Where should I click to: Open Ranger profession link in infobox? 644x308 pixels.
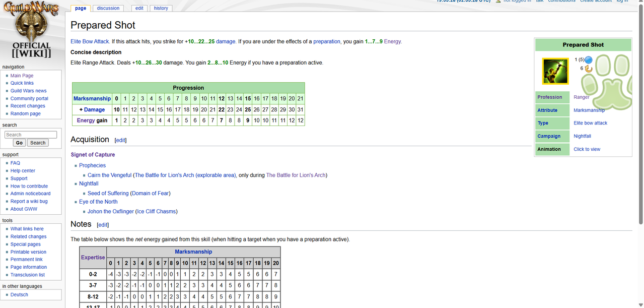click(581, 97)
